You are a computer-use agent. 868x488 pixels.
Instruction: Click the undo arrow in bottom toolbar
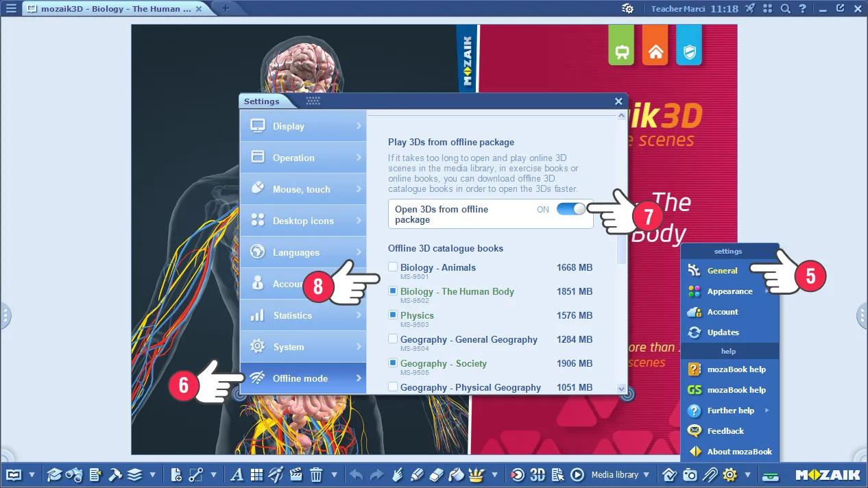pyautogui.click(x=356, y=474)
